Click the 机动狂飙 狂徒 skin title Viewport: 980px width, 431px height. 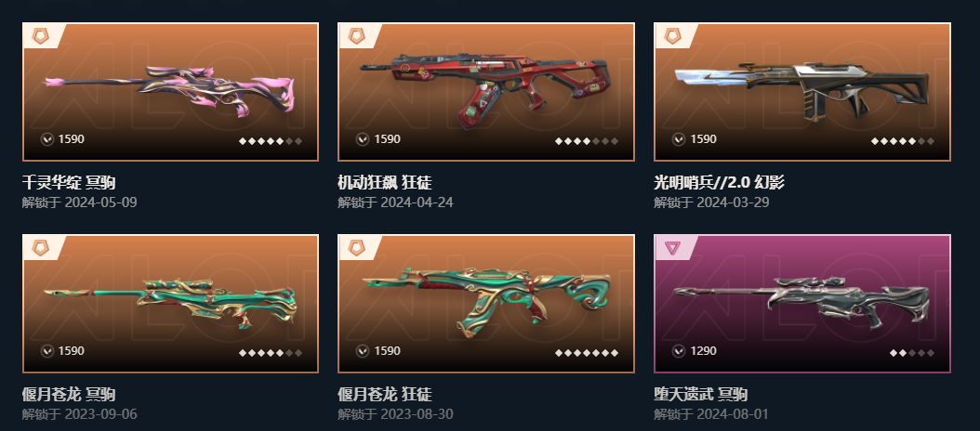pos(384,182)
